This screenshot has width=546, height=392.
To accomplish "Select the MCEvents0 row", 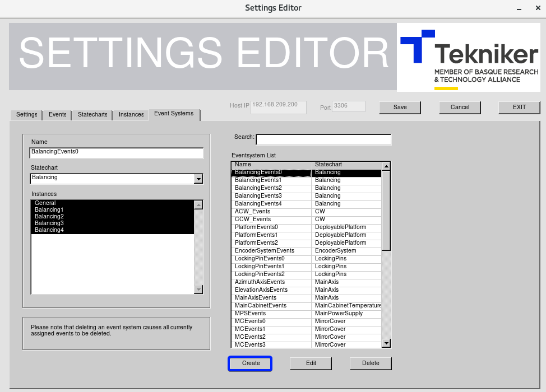I will [307, 321].
